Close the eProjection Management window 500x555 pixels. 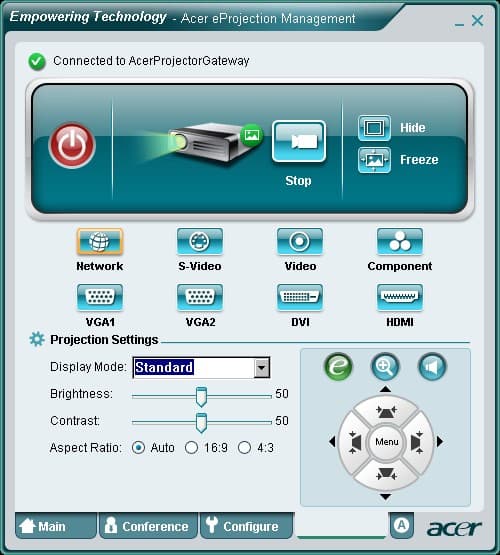(x=478, y=21)
